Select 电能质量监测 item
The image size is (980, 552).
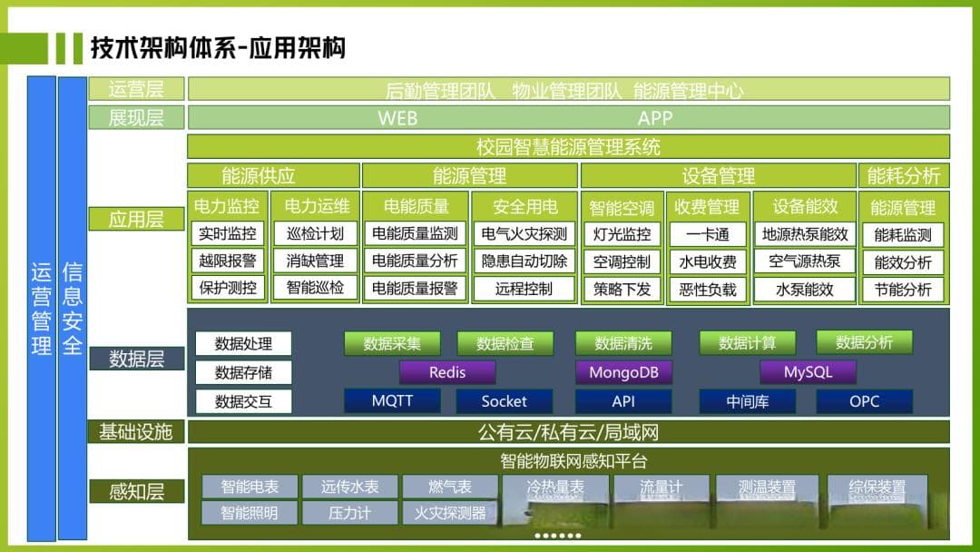[x=415, y=233]
